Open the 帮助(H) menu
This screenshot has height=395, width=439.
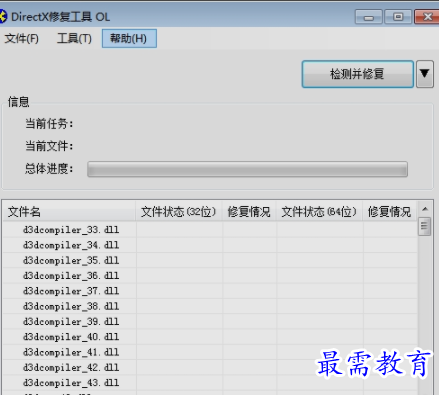coord(129,38)
